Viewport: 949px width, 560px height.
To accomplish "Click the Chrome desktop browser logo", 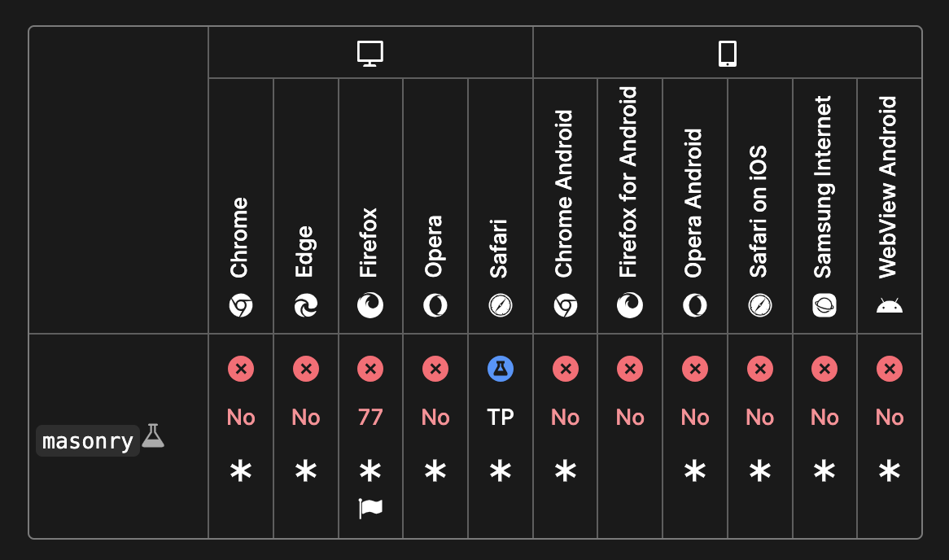I will 241,306.
